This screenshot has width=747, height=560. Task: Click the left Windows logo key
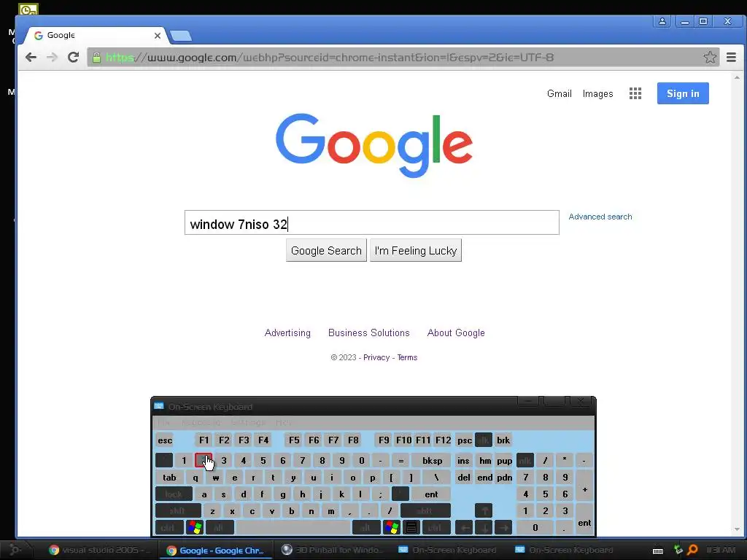click(x=194, y=528)
